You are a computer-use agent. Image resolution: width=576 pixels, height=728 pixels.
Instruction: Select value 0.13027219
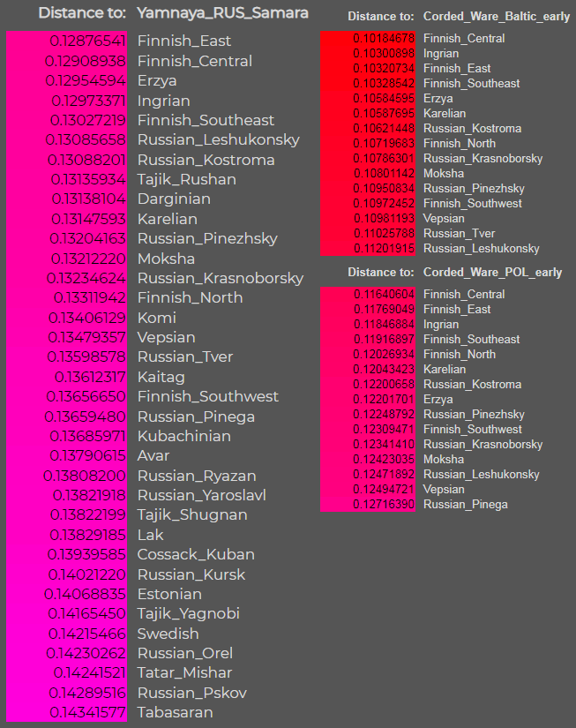[x=88, y=120]
